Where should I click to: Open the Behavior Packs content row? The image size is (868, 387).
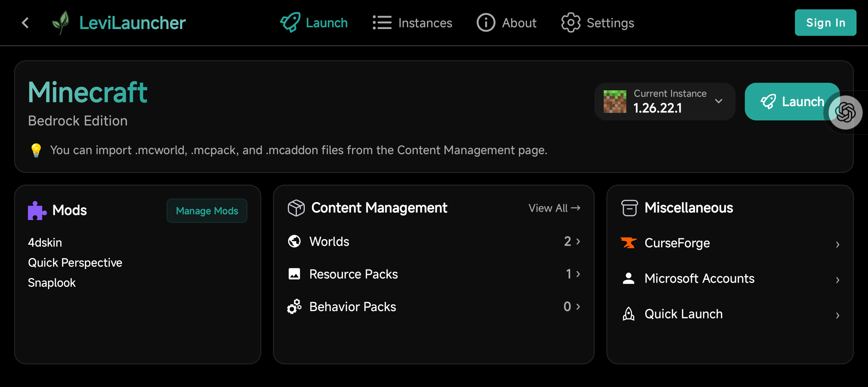(434, 306)
